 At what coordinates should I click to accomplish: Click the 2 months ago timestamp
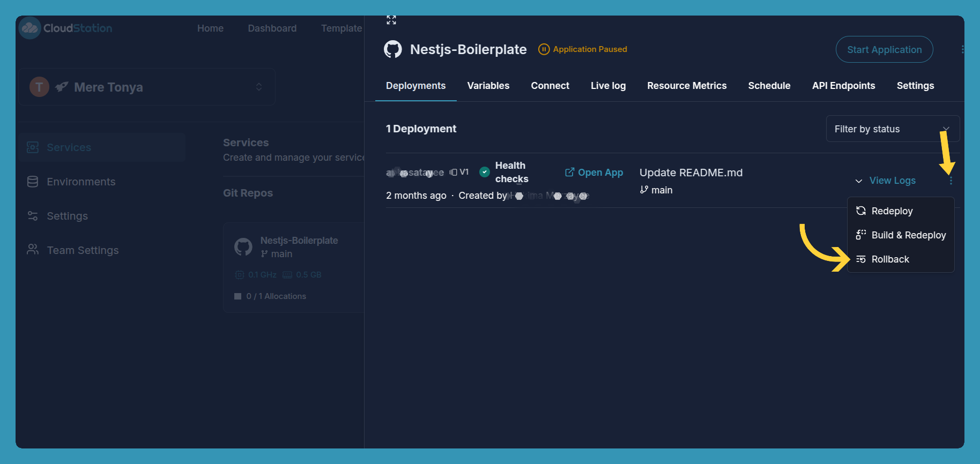[416, 196]
